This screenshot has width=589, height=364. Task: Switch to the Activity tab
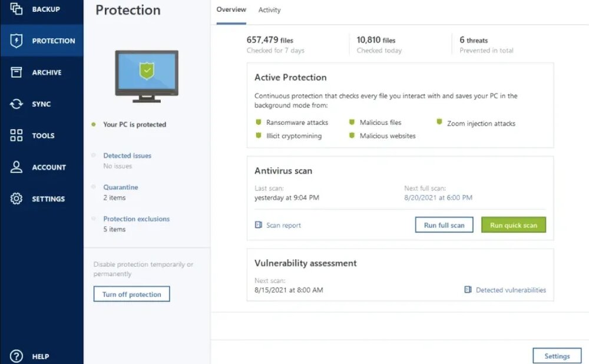point(269,9)
